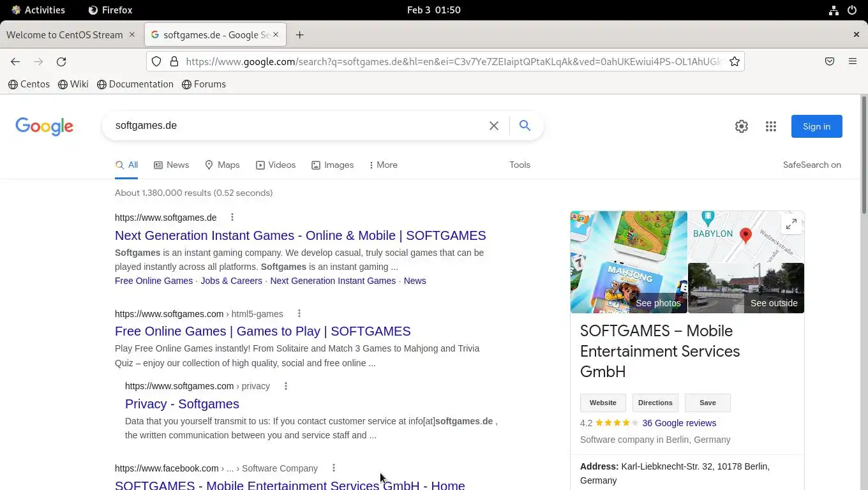Click the Save button in panel
Viewport: 868px width, 490px height.
[x=708, y=403]
